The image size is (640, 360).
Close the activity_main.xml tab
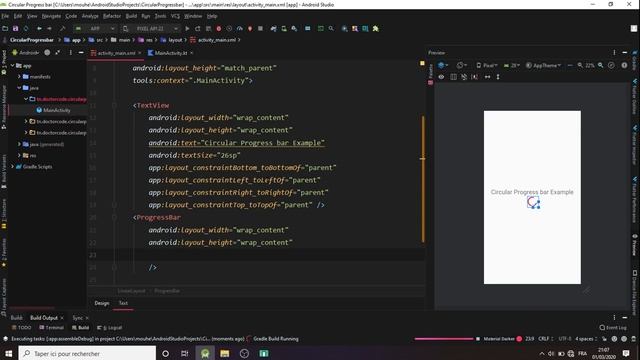[x=140, y=53]
